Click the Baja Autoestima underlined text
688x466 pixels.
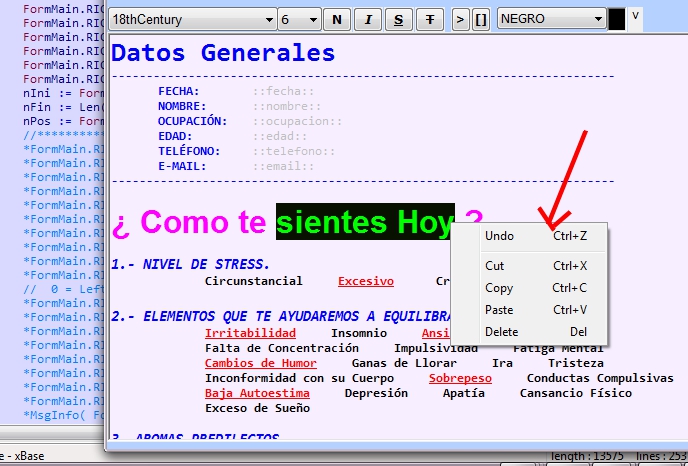pyautogui.click(x=257, y=393)
